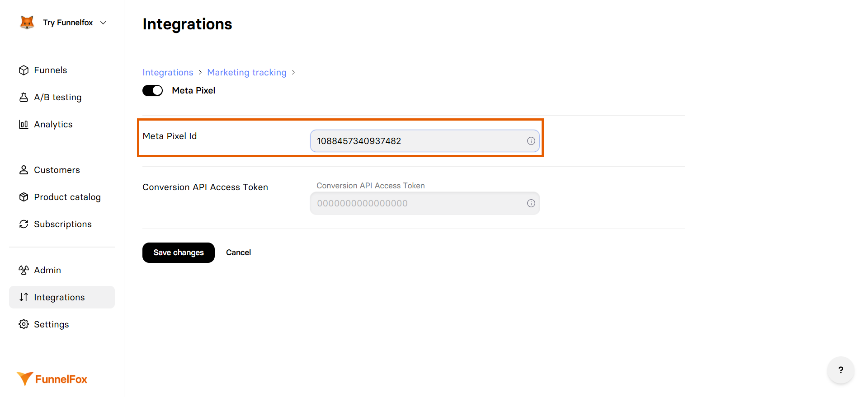This screenshot has width=868, height=397.
Task: Open Subscriptions page
Action: tap(62, 224)
